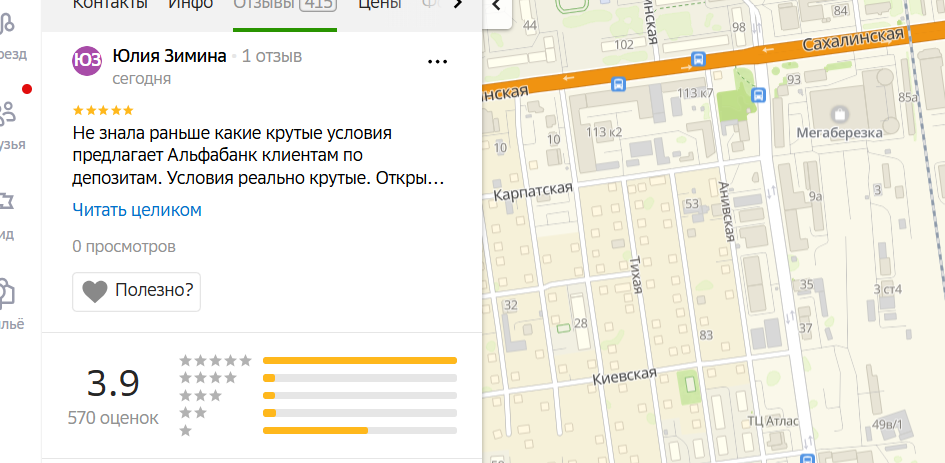Click the bus stop icon near building 113 к7

coord(699,58)
